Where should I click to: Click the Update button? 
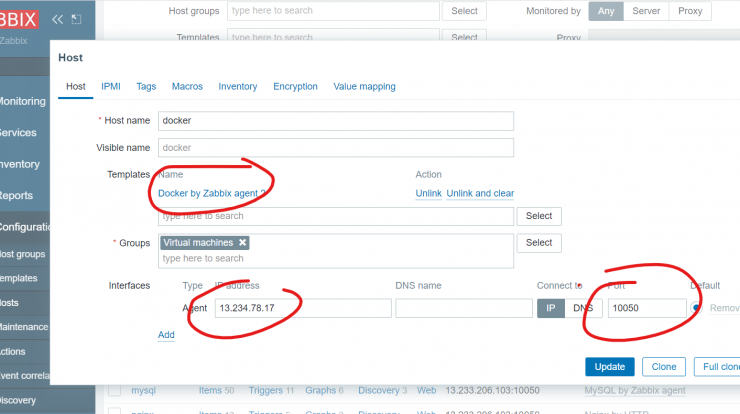coord(610,367)
